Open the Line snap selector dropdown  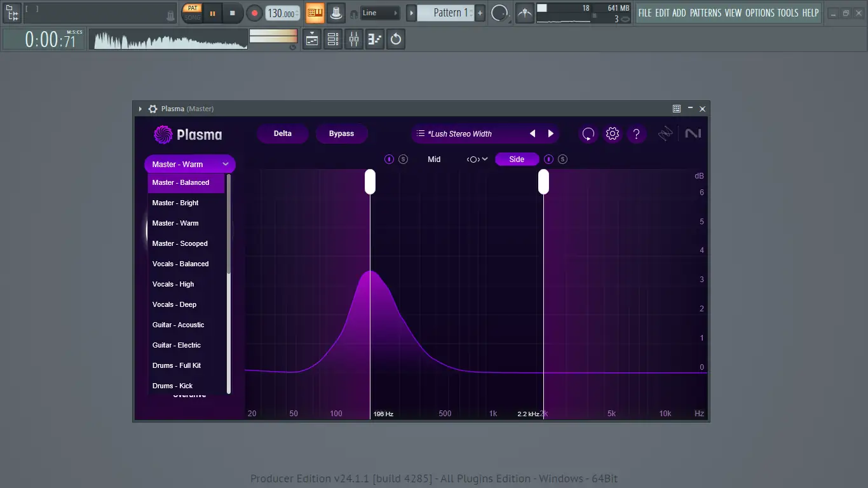(x=379, y=13)
